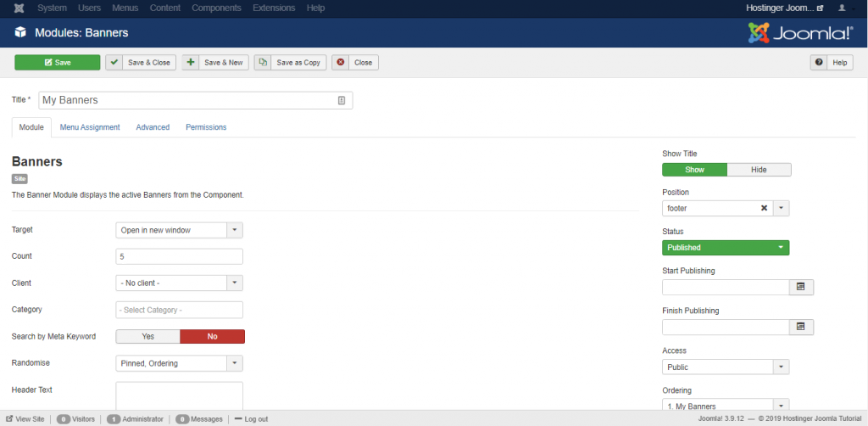Click the Joomla logo icon in top bar
This screenshot has width=868, height=426.
point(20,8)
